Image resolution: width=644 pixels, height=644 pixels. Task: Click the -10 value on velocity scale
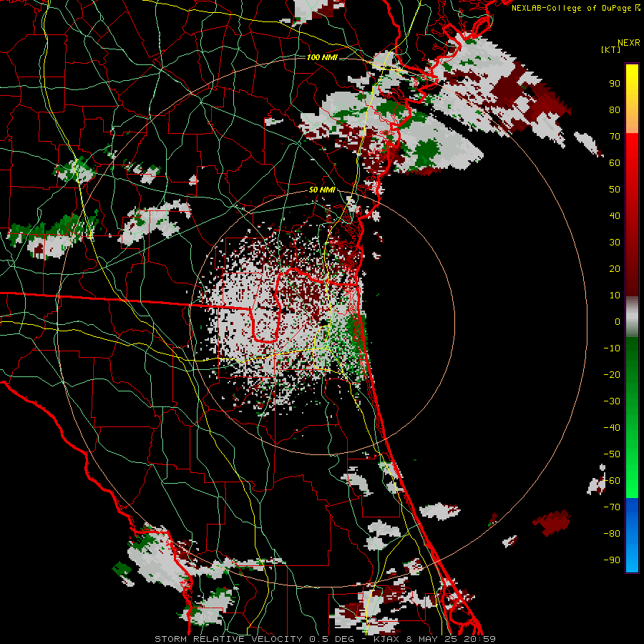click(x=612, y=348)
